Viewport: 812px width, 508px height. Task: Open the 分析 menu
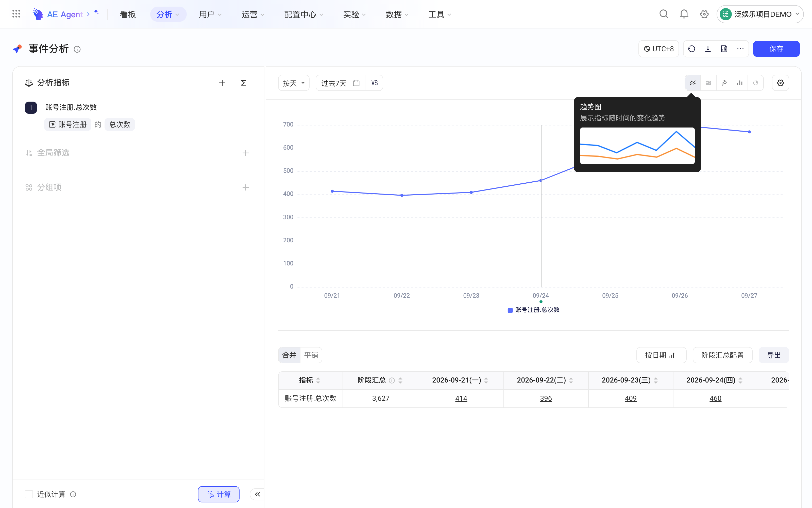tap(168, 14)
